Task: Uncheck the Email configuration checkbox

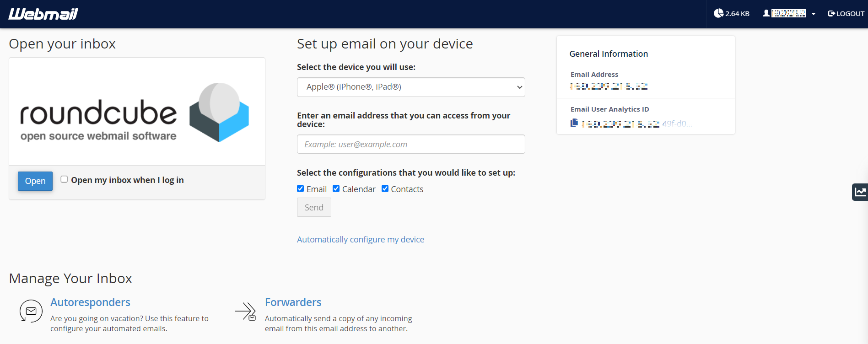Action: 301,188
